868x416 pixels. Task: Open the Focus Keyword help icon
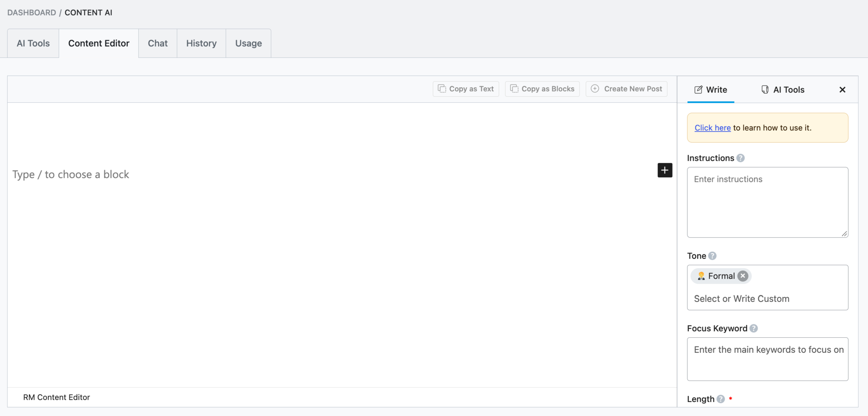(754, 328)
